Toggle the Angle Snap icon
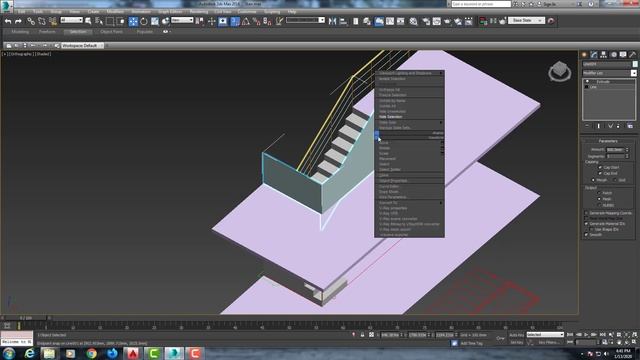 [246, 21]
